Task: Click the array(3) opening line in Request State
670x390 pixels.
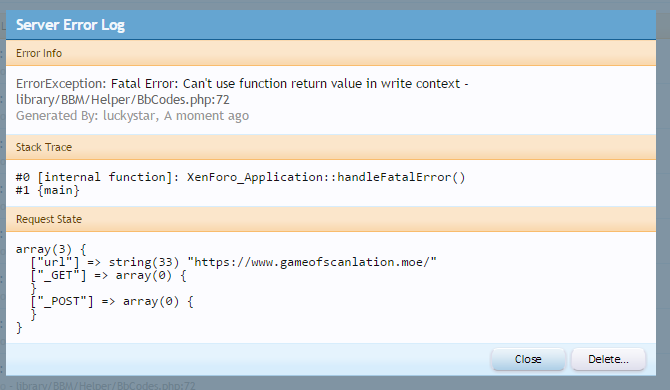Action: click(x=51, y=249)
